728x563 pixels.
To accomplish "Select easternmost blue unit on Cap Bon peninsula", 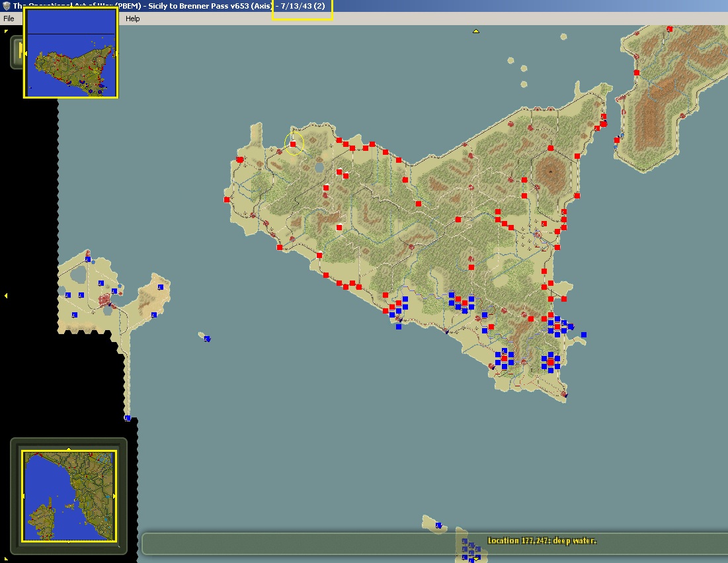I will coord(161,287).
